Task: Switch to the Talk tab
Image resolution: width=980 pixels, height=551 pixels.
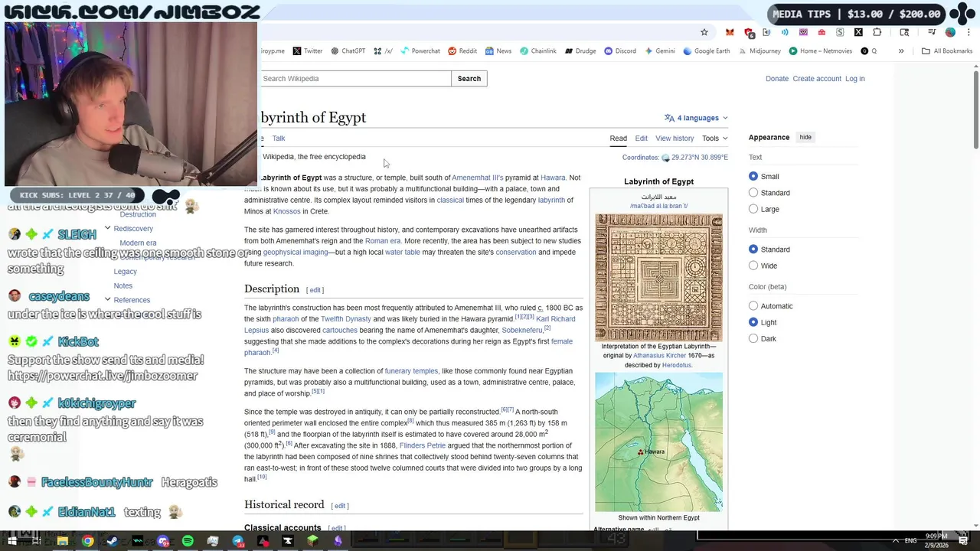Action: [x=279, y=139]
